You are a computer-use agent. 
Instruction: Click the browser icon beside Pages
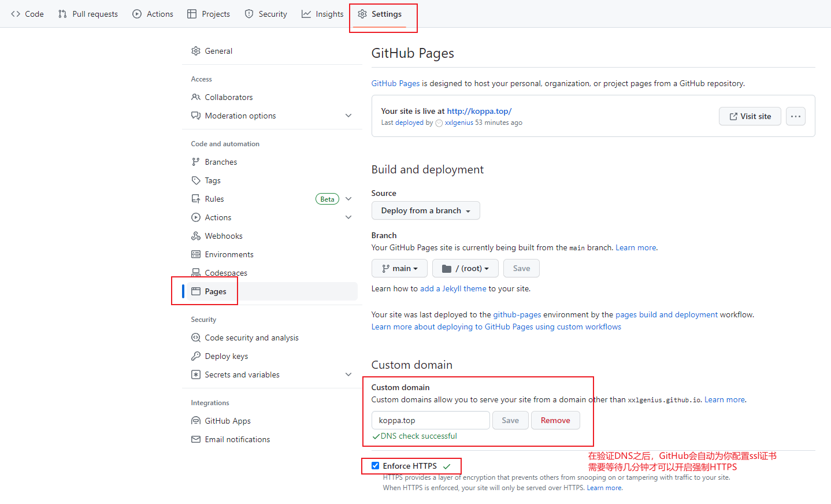[x=196, y=291]
